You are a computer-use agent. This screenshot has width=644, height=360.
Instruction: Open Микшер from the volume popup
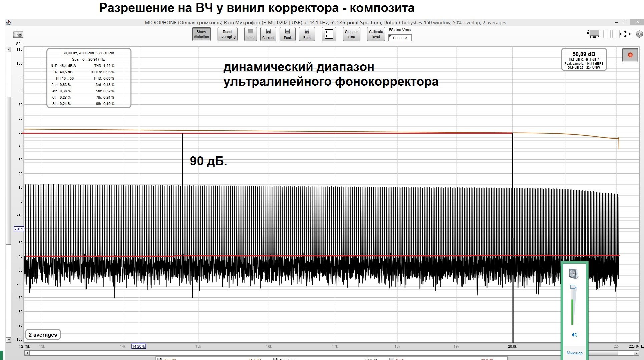[x=575, y=353]
